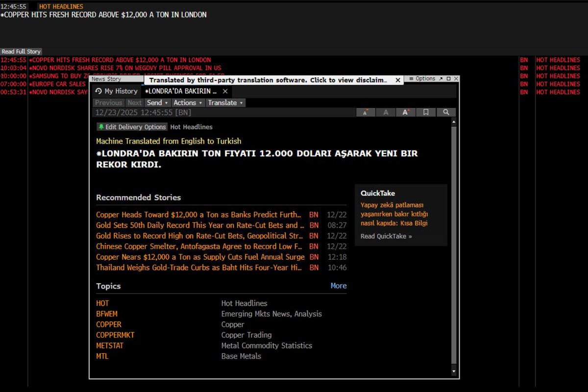Select the COPPERMKT topic code
The height and width of the screenshot is (392, 588).
pos(115,335)
